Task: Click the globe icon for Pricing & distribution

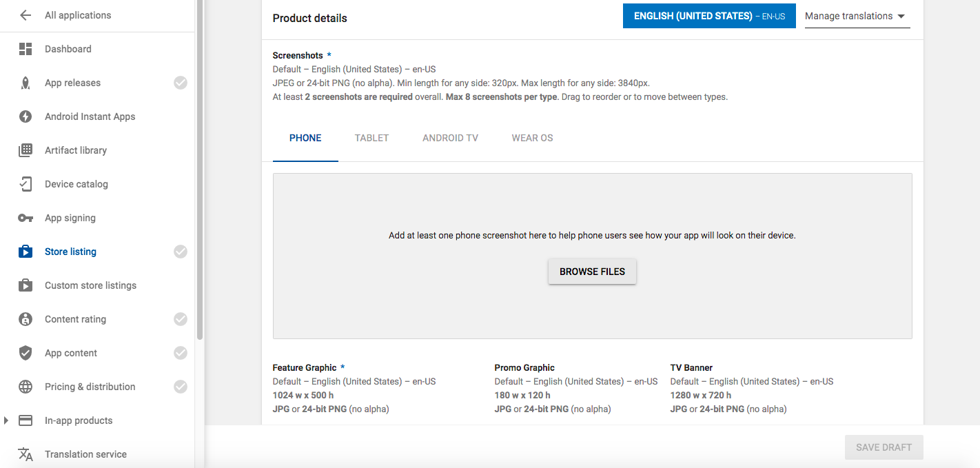Action: 25,387
